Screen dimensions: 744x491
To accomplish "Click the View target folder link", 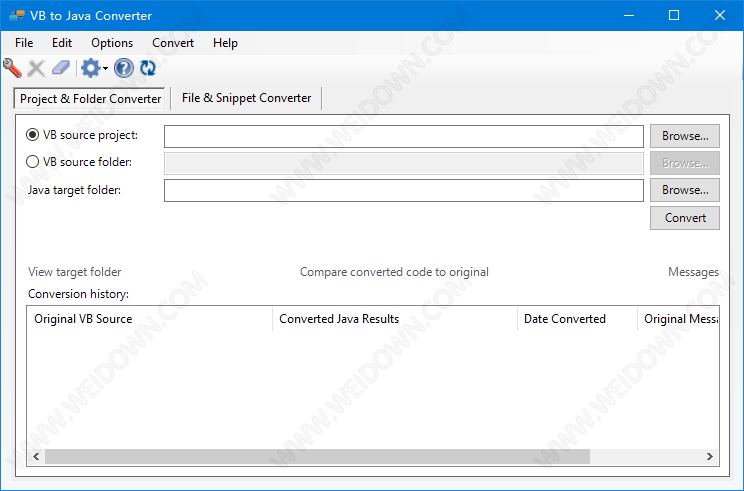I will pyautogui.click(x=74, y=272).
